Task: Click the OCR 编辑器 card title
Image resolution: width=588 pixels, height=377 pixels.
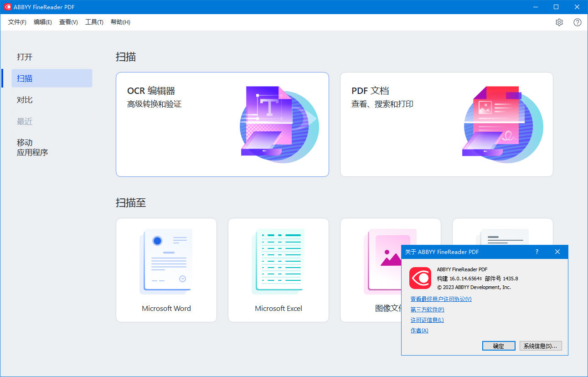Action: [151, 91]
